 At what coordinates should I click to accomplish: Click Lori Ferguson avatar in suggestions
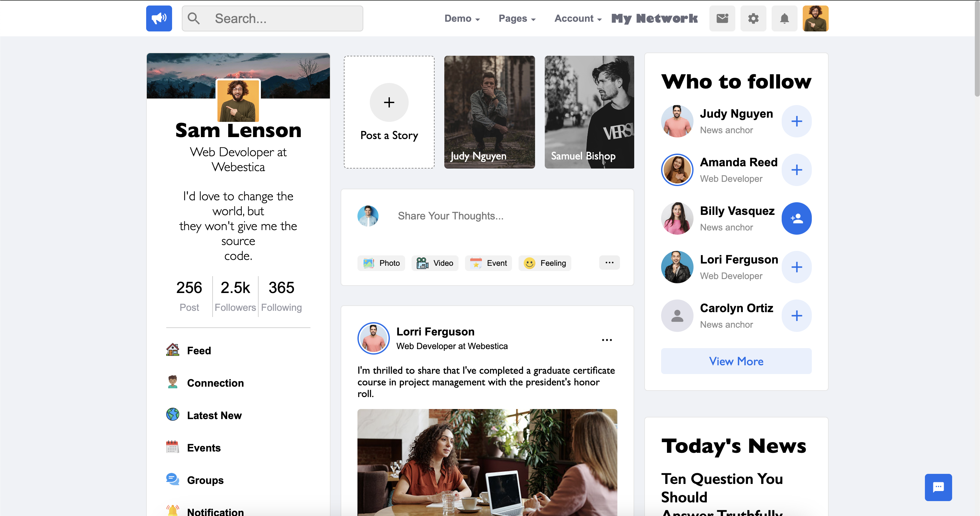677,267
